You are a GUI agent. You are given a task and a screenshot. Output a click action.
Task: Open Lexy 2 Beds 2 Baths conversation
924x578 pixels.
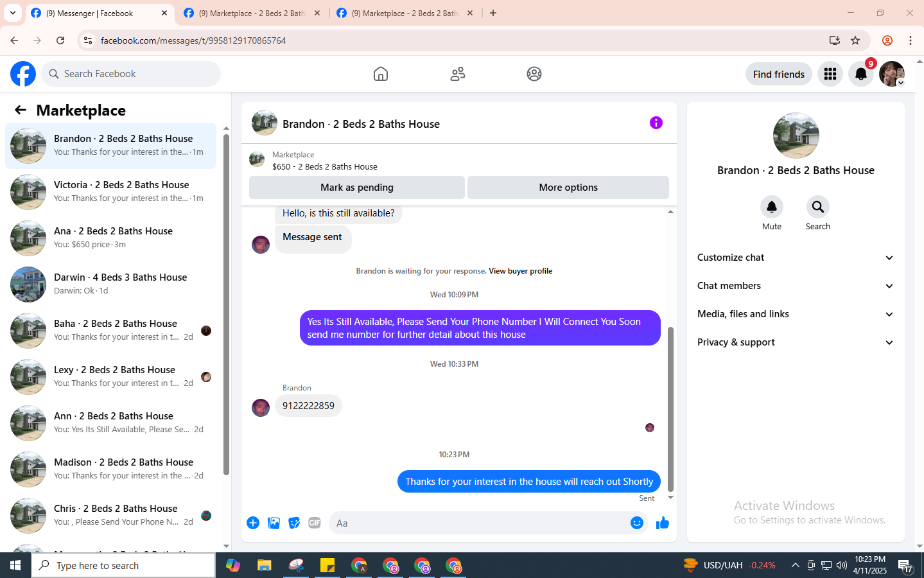110,376
